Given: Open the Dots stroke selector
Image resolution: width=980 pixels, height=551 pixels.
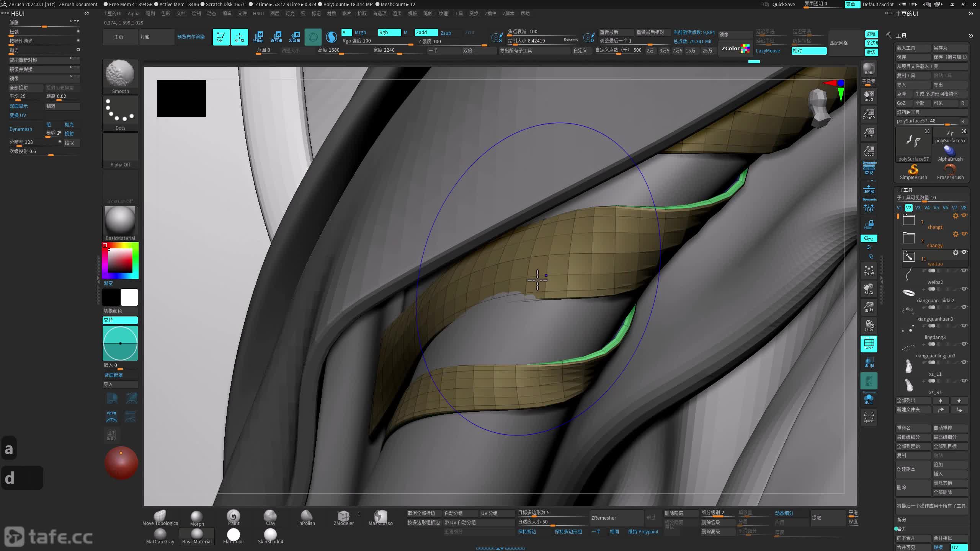Looking at the screenshot, I should (120, 113).
